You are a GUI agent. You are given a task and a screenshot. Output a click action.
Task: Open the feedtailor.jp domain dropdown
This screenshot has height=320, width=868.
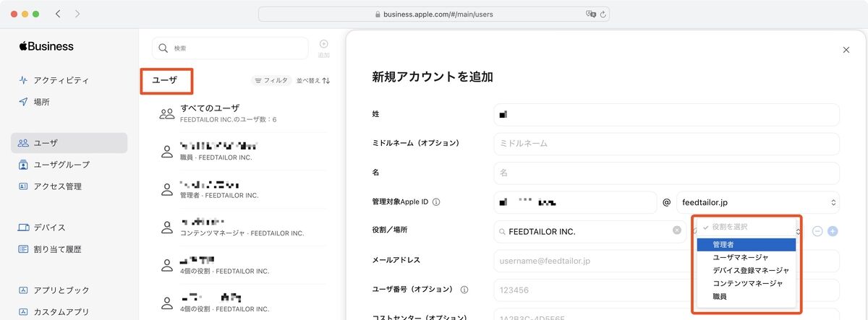tap(758, 202)
